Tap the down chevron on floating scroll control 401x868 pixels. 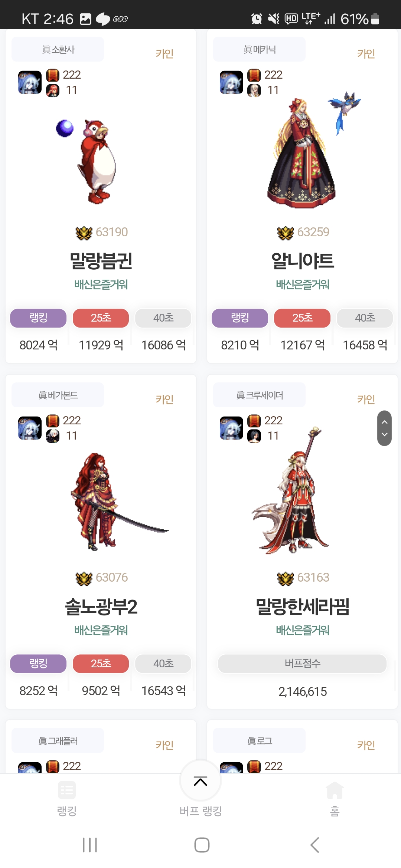point(385,434)
